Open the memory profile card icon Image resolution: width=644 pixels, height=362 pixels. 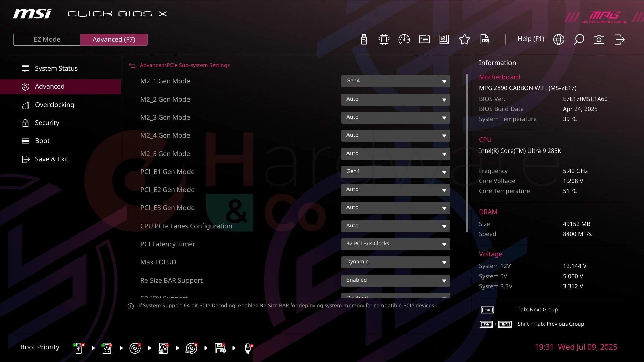click(x=424, y=39)
